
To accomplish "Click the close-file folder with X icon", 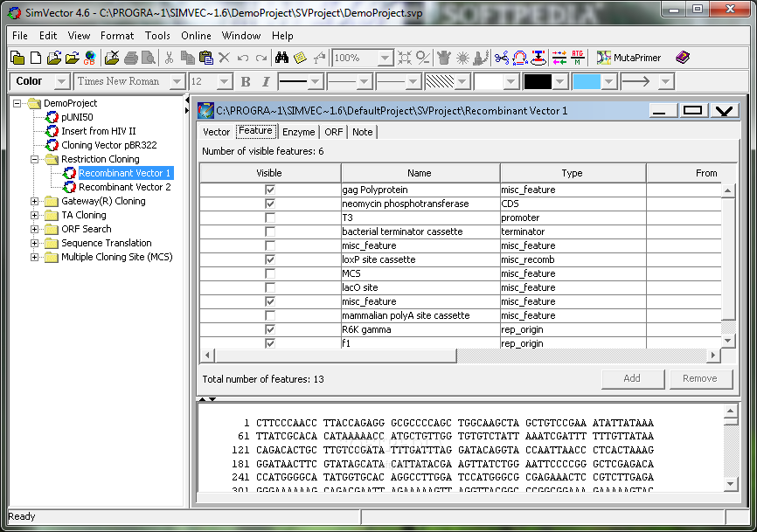I will (x=112, y=58).
